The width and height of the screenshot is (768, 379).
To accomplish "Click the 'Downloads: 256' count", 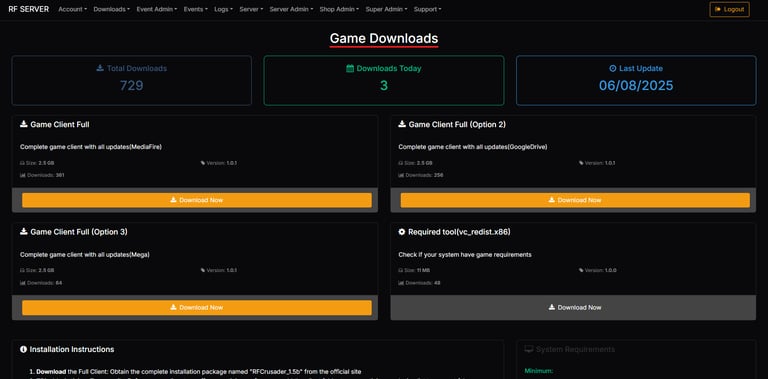I will (421, 175).
